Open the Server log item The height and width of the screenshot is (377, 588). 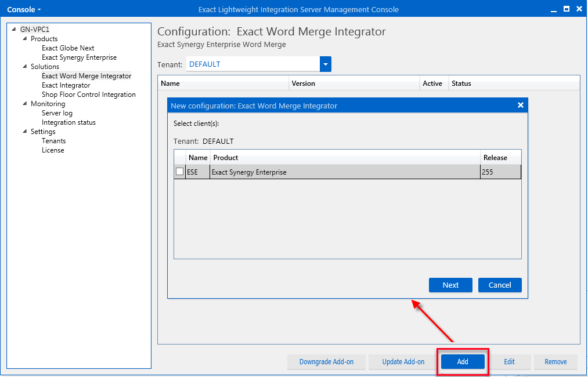pyautogui.click(x=57, y=113)
